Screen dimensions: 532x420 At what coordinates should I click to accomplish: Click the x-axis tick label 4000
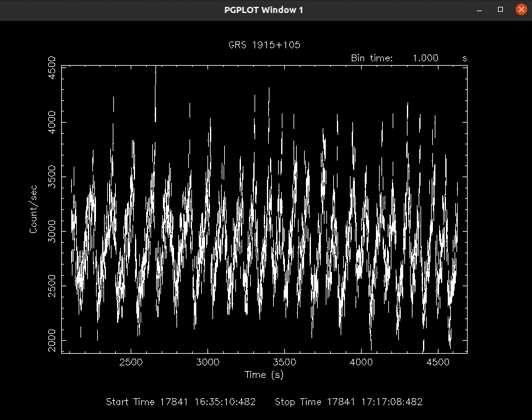pos(361,362)
